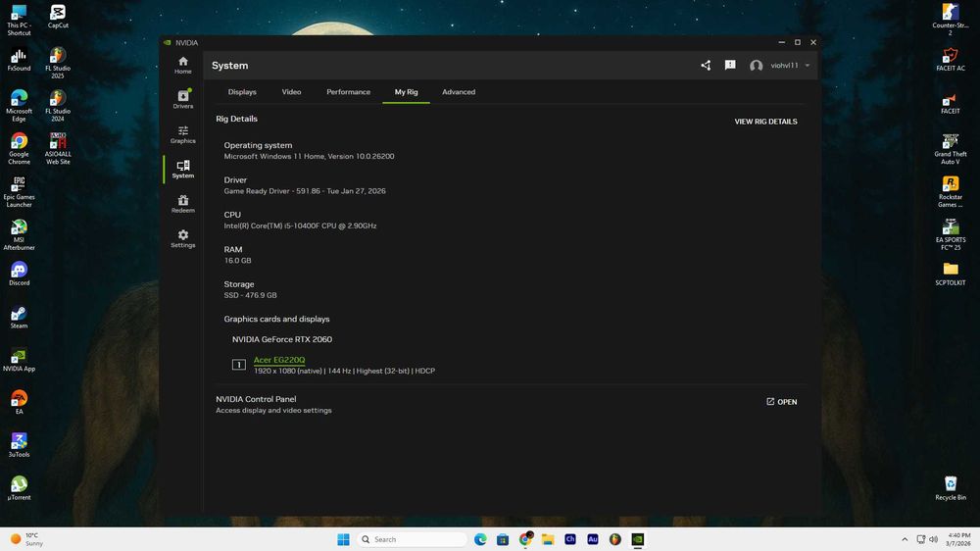This screenshot has width=980, height=551.
Task: Select the Intel Core i5-10400F CPU text
Action: [300, 225]
